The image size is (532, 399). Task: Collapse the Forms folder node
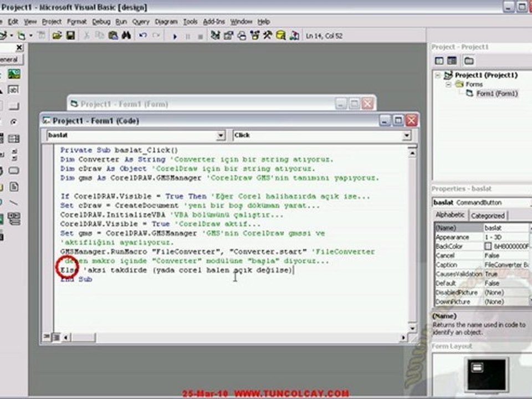pyautogui.click(x=448, y=84)
